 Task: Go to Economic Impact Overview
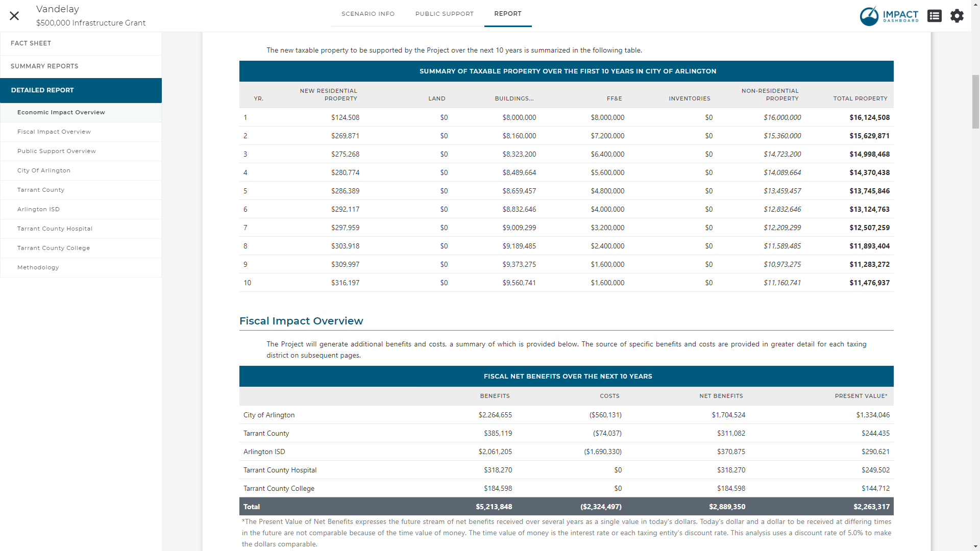(61, 112)
